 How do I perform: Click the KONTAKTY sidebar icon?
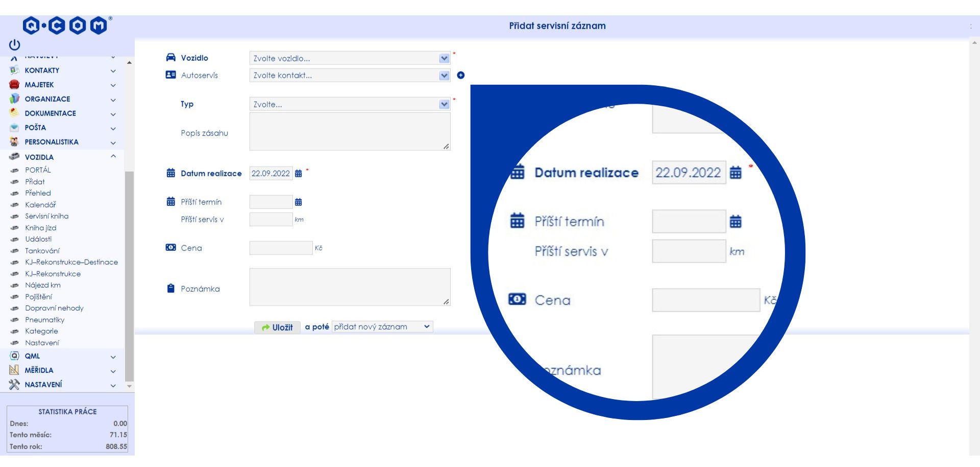pos(14,71)
